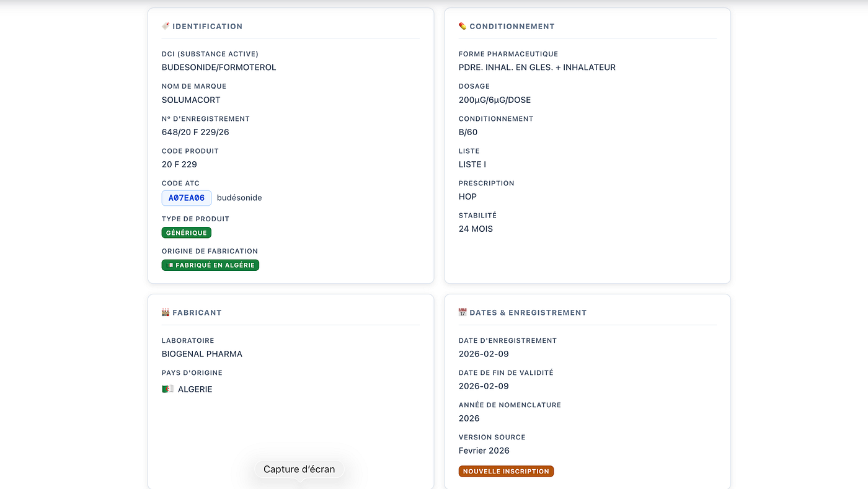Click the NOUVELLE INSCRIPTION badge
The height and width of the screenshot is (489, 868).
click(506, 471)
